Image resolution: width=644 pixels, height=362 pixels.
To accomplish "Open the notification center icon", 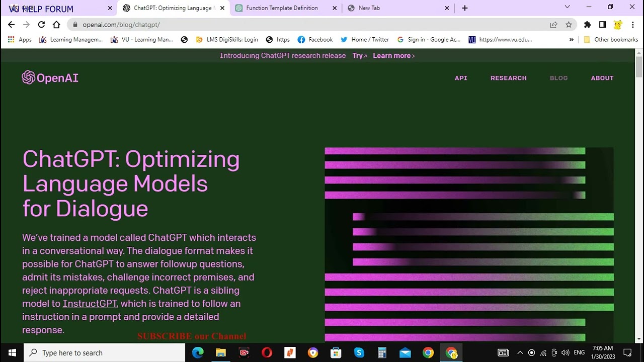I will [627, 352].
